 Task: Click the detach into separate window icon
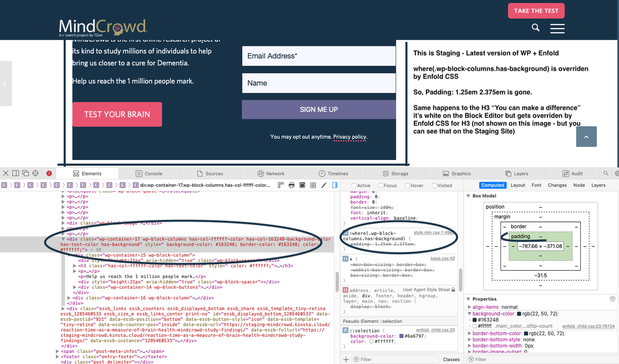click(x=25, y=173)
